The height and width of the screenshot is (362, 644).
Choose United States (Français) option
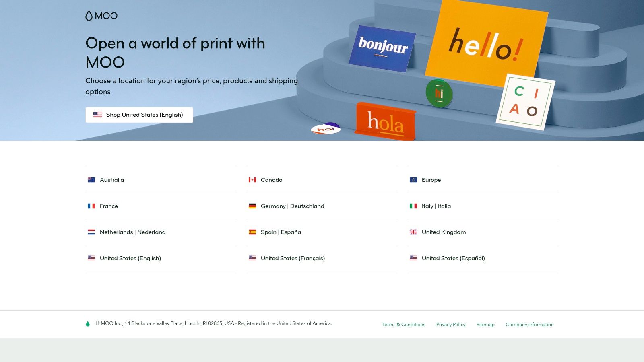[x=293, y=258]
